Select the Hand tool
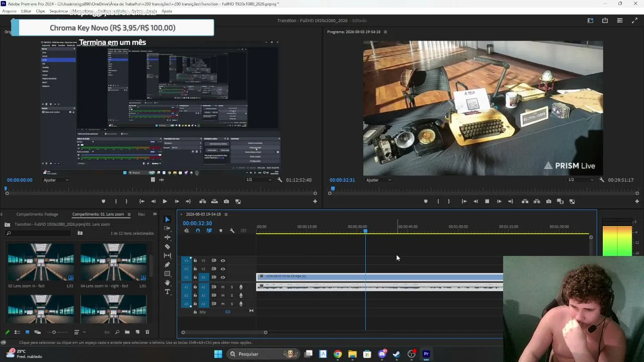 click(168, 283)
